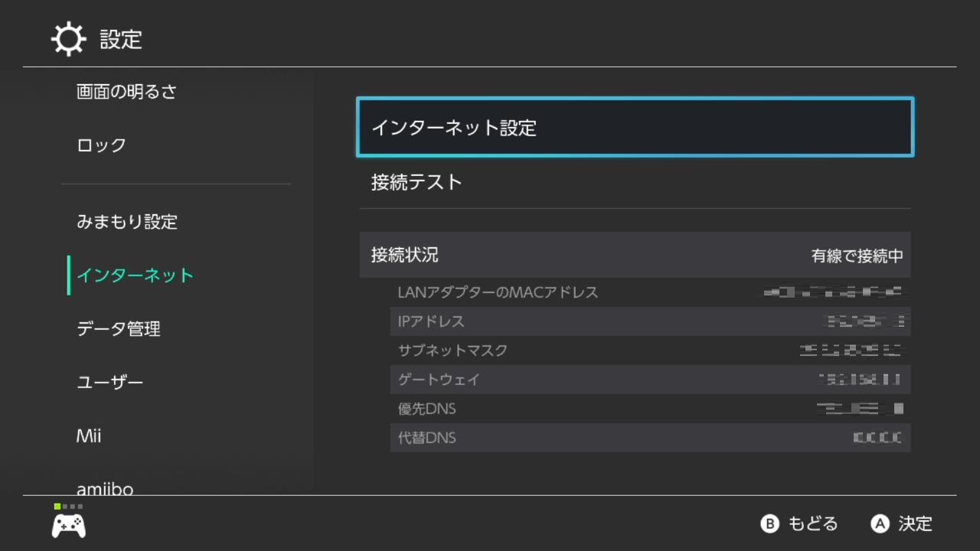This screenshot has height=551, width=980.
Task: Select Mii in the sidebar
Action: 89,436
